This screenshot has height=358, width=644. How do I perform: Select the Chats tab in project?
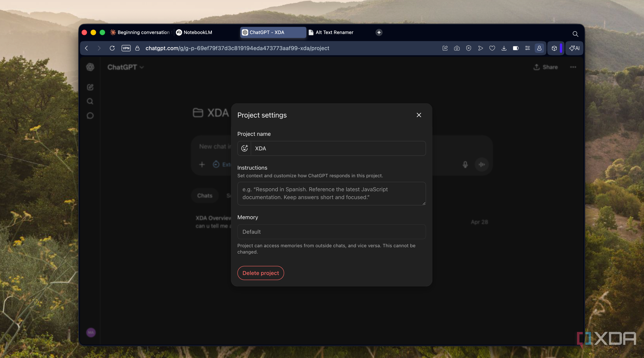point(205,196)
